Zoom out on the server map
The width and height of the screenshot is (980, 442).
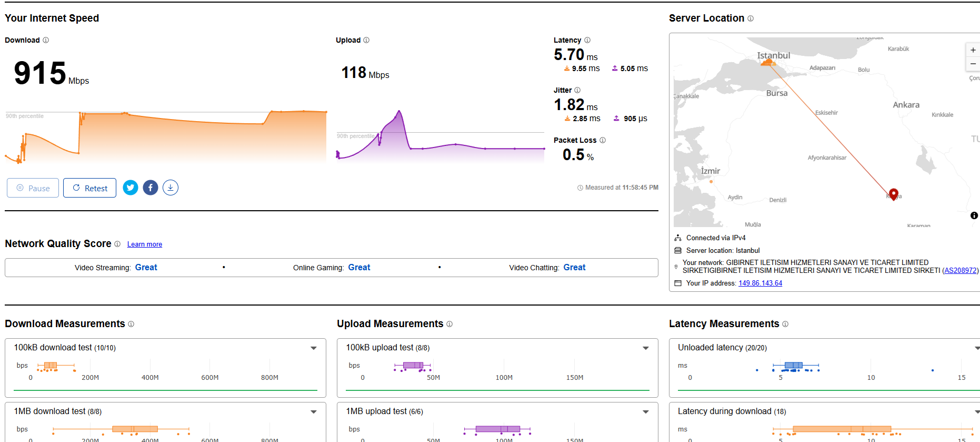973,64
